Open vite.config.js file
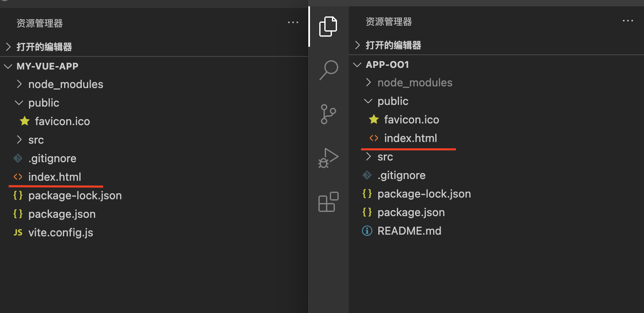 (60, 233)
